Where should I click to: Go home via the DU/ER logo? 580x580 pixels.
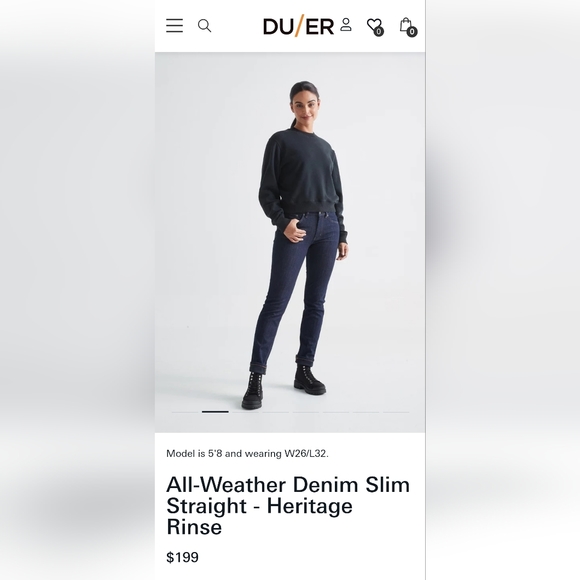click(298, 26)
